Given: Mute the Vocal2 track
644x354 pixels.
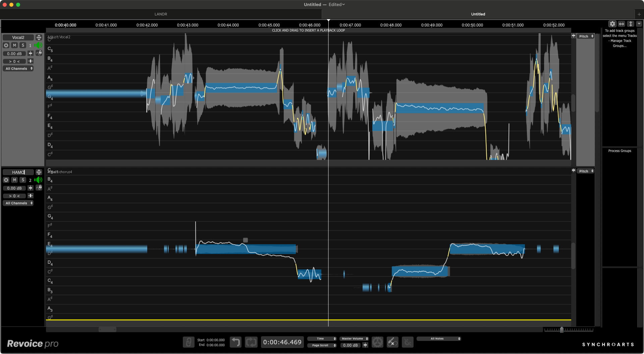Looking at the screenshot, I should click(14, 45).
